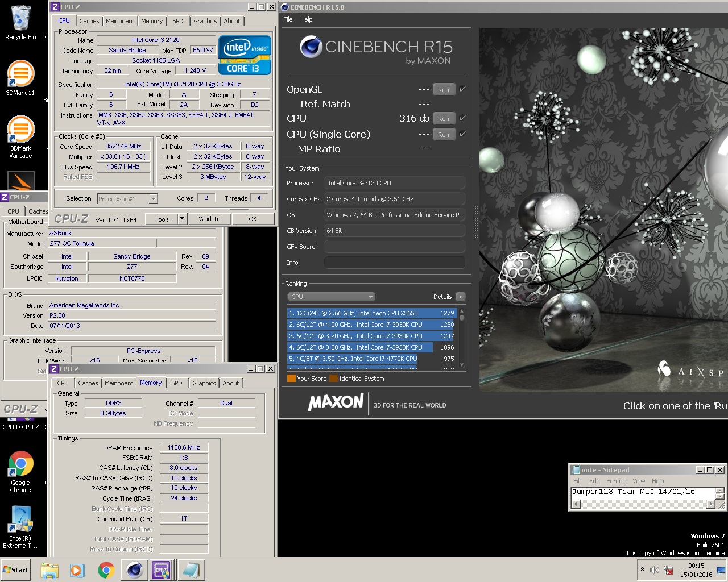Click DRAM Frequency value 1138.6 MHz
This screenshot has width=728, height=582.
pos(184,447)
